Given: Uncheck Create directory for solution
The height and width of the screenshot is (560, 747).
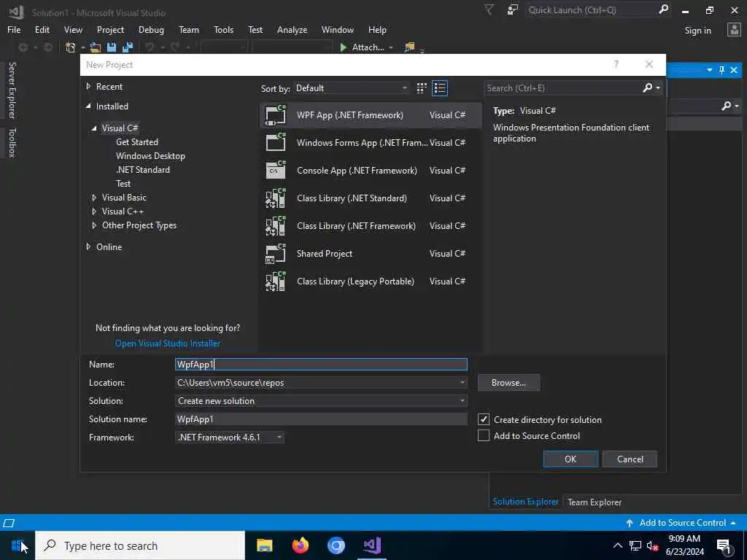Looking at the screenshot, I should (x=484, y=419).
